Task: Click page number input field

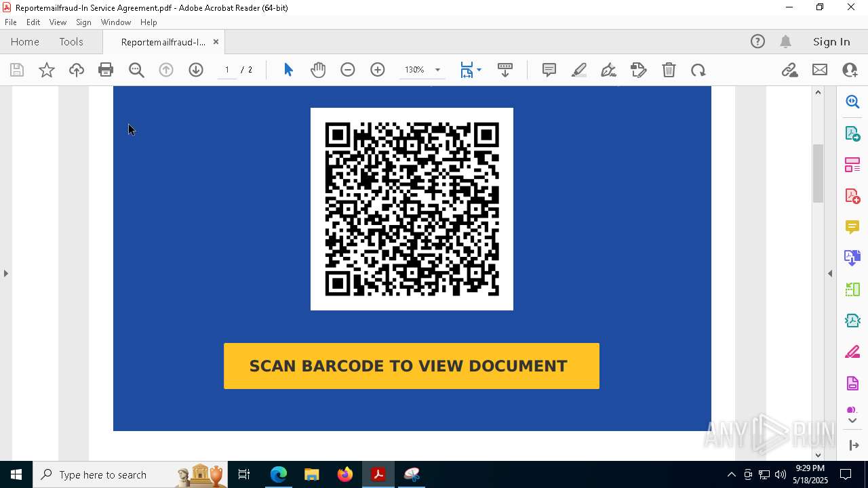Action: click(227, 70)
